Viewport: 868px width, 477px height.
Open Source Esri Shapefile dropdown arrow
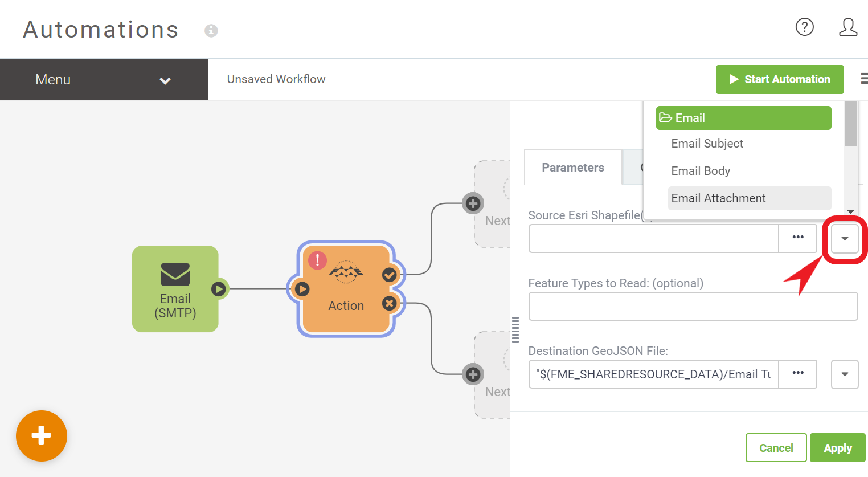[845, 238]
